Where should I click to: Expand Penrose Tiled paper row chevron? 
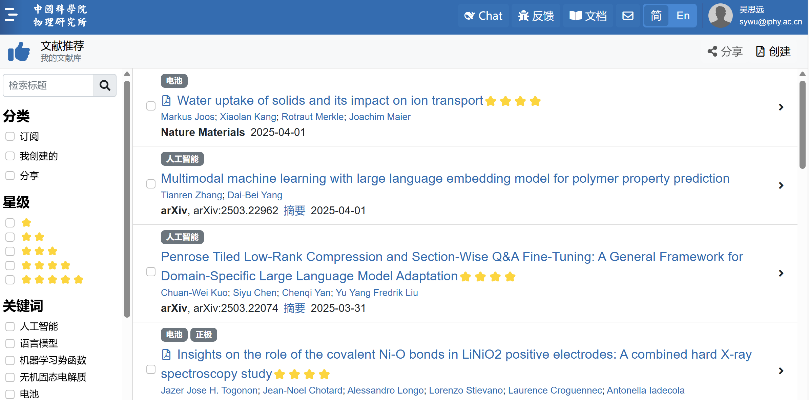coord(780,272)
